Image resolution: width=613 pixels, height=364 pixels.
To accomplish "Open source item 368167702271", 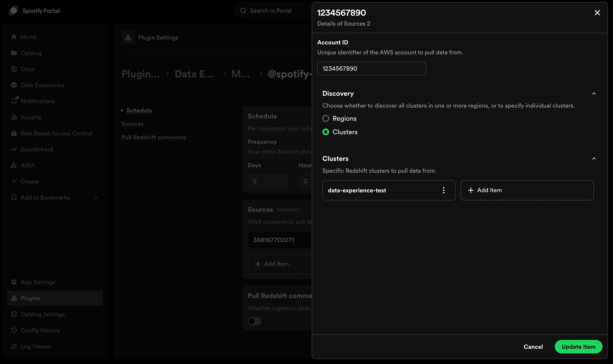I will click(x=280, y=240).
